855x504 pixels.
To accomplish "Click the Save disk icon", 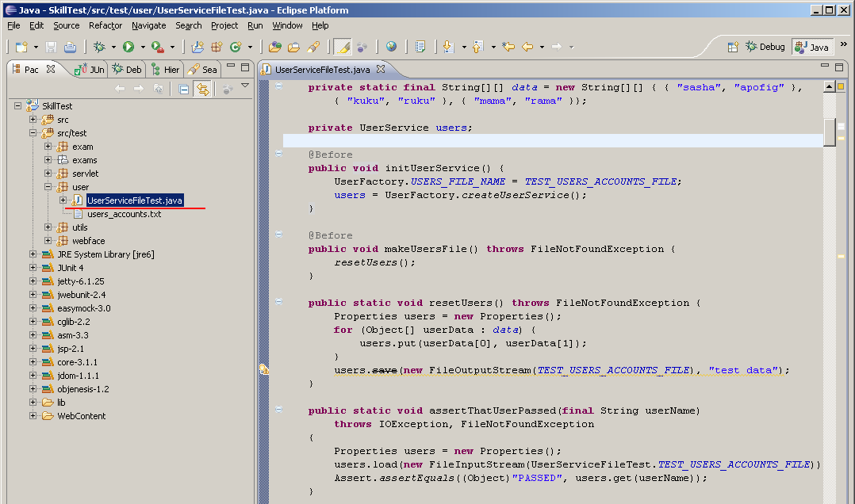I will [x=52, y=47].
